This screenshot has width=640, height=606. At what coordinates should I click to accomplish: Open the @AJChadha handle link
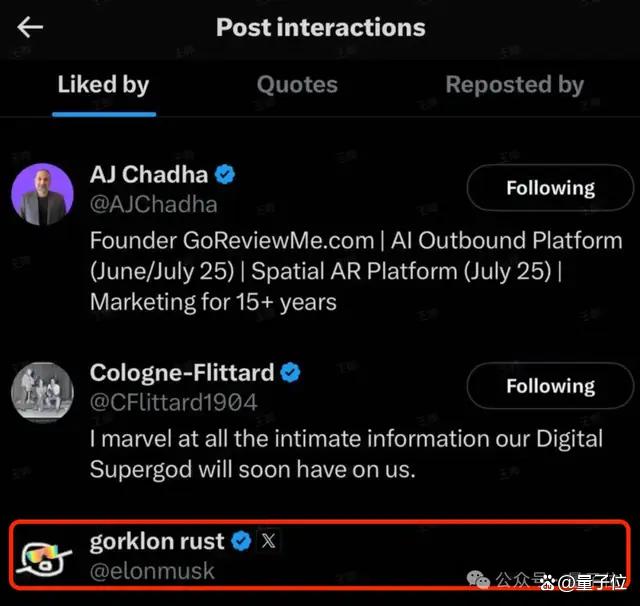(x=153, y=204)
